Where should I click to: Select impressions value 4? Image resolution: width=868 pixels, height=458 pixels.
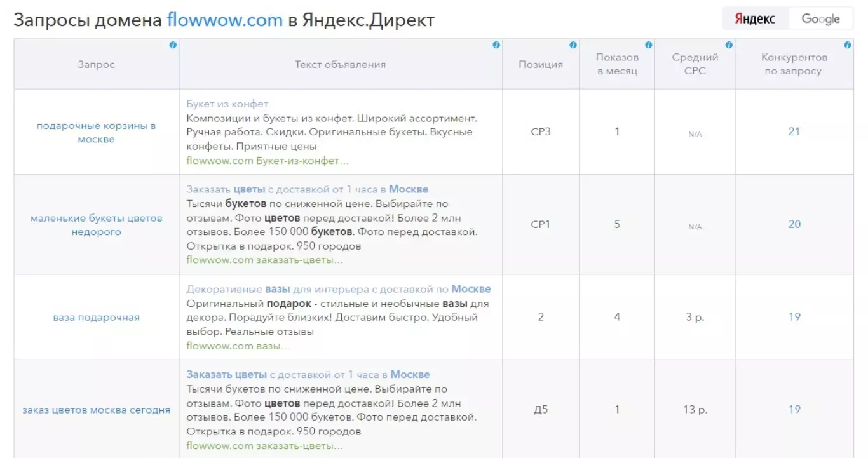(617, 316)
